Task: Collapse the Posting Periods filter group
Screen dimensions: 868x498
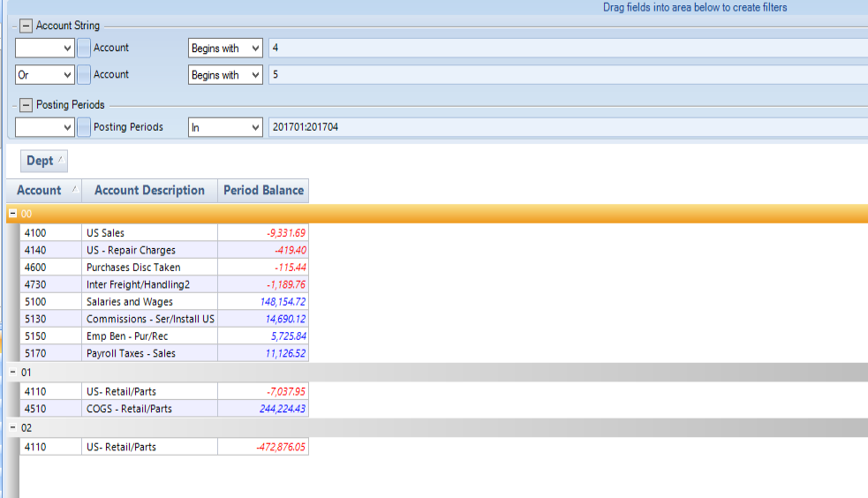Action: pyautogui.click(x=26, y=105)
